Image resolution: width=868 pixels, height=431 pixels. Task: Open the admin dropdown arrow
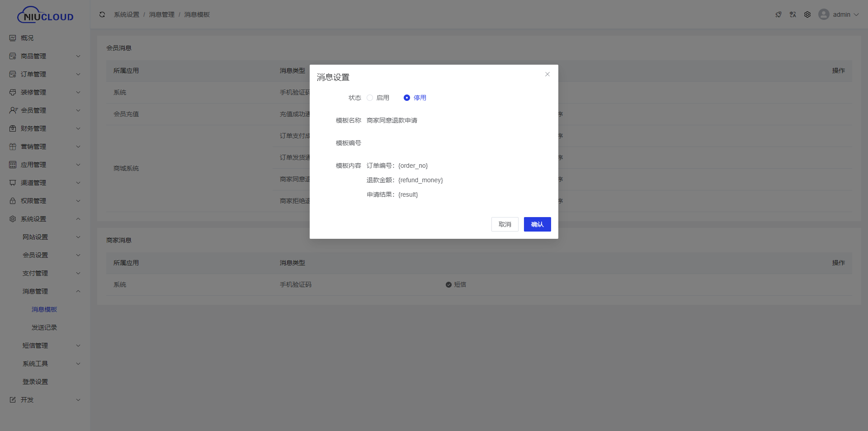coord(856,14)
